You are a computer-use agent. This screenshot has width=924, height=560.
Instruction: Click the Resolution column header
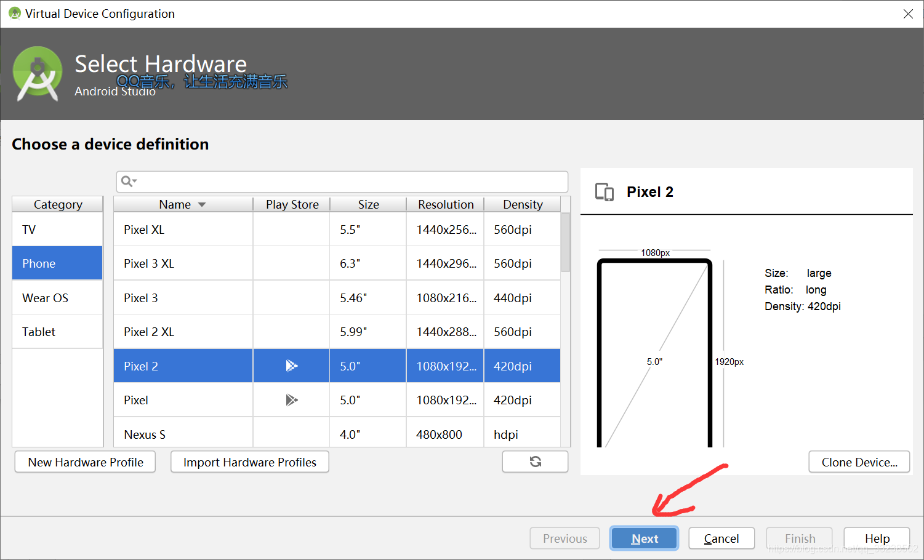point(446,204)
